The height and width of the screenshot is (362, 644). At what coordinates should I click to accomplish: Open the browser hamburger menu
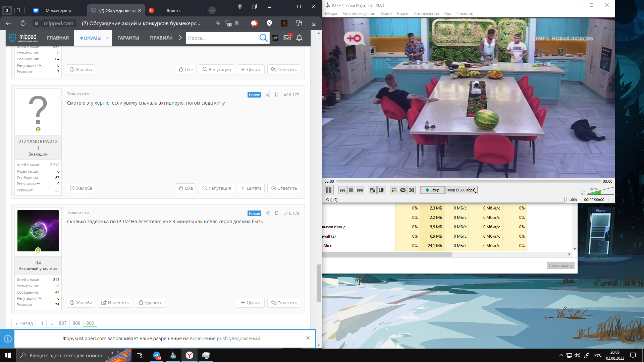[269, 6]
